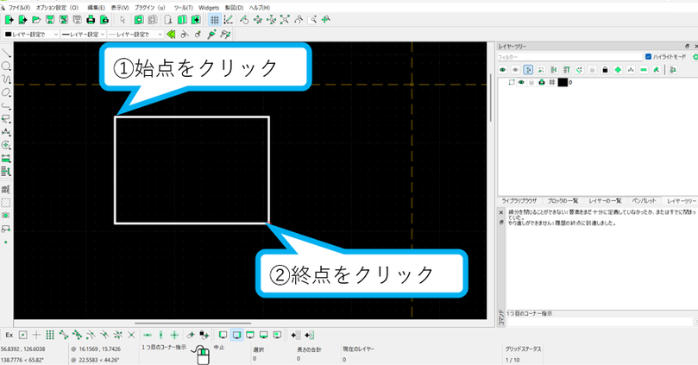
Task: Open 表示(V) menu
Action: tap(120, 8)
